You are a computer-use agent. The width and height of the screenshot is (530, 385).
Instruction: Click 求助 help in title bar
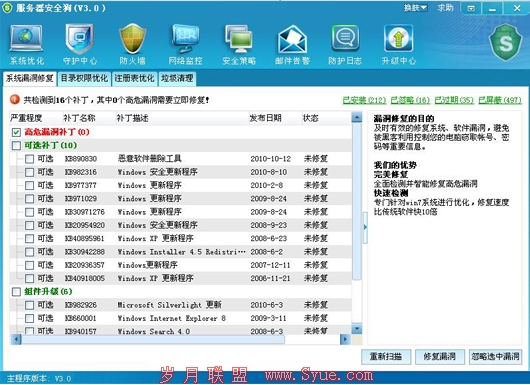click(445, 7)
